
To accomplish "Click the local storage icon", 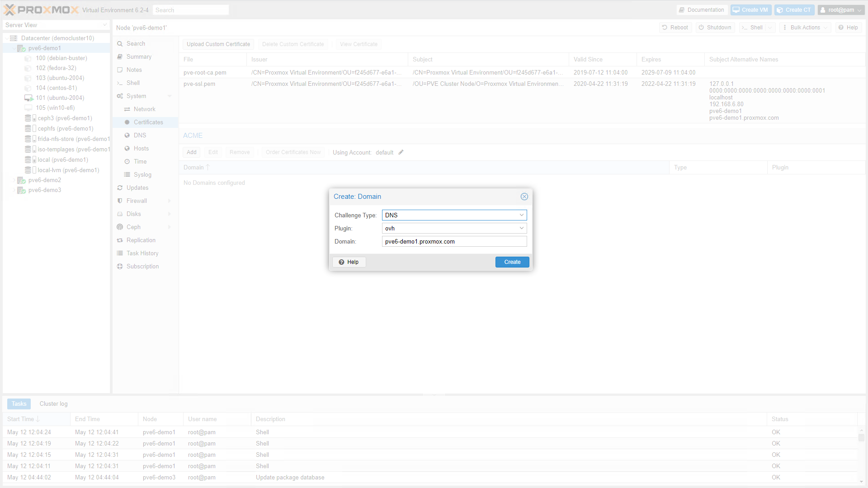I will 30,160.
